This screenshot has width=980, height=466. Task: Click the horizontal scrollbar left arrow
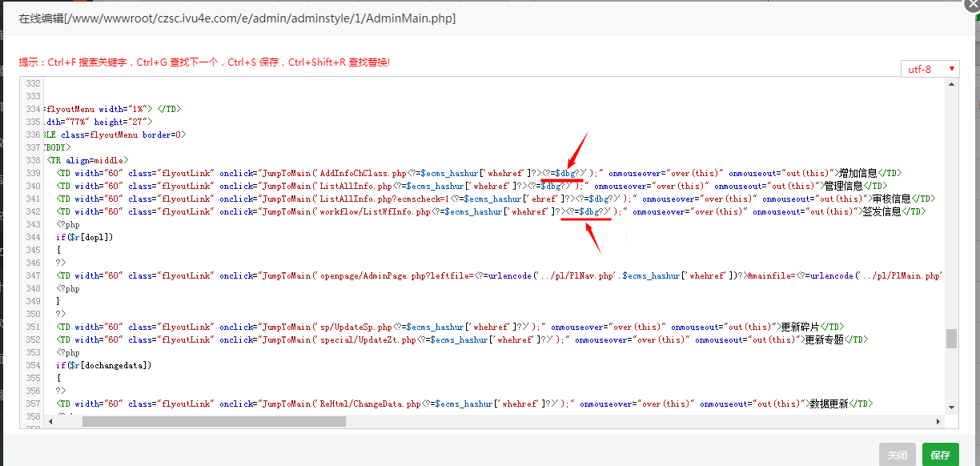50,421
